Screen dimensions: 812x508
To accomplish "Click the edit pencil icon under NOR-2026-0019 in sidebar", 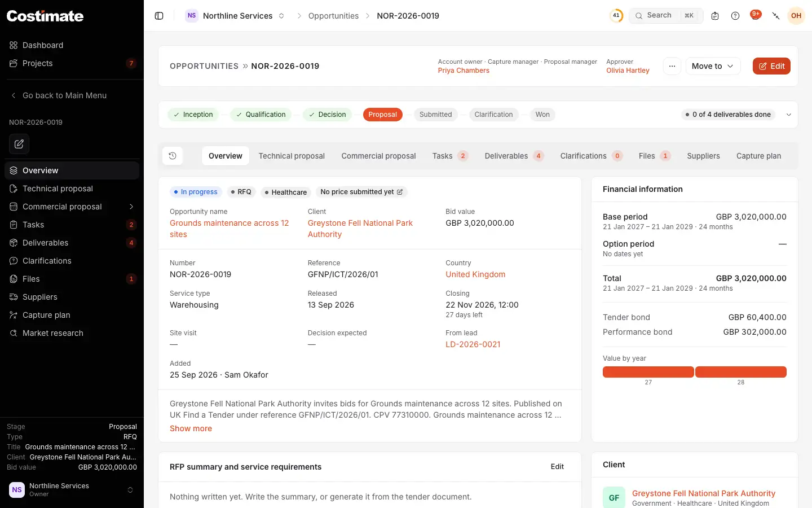I will coord(19,144).
